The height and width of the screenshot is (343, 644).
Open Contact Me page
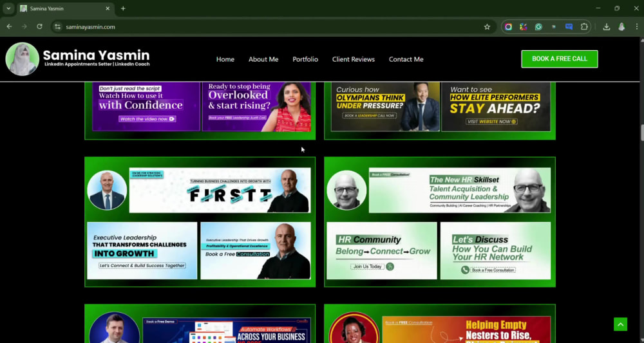pyautogui.click(x=406, y=59)
